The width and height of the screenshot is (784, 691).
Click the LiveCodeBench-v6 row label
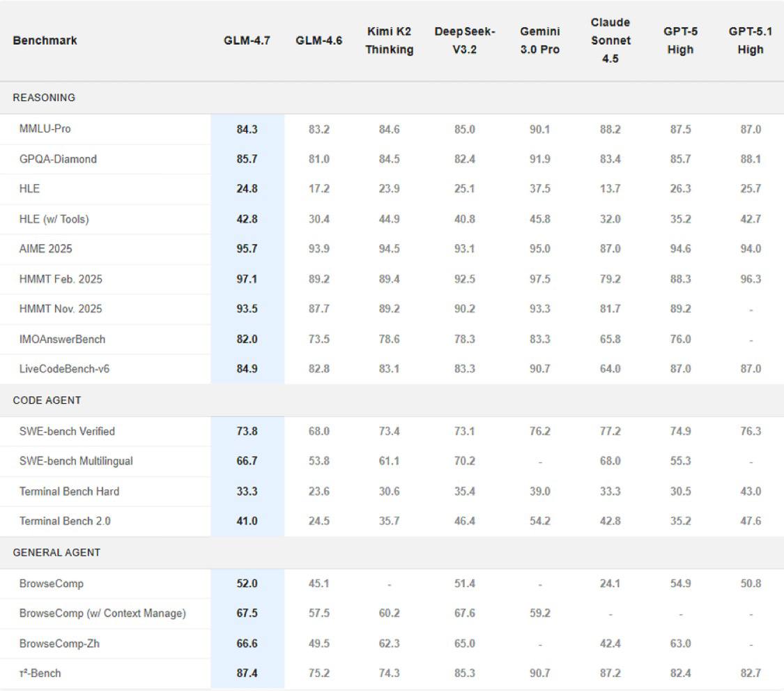[x=64, y=369]
